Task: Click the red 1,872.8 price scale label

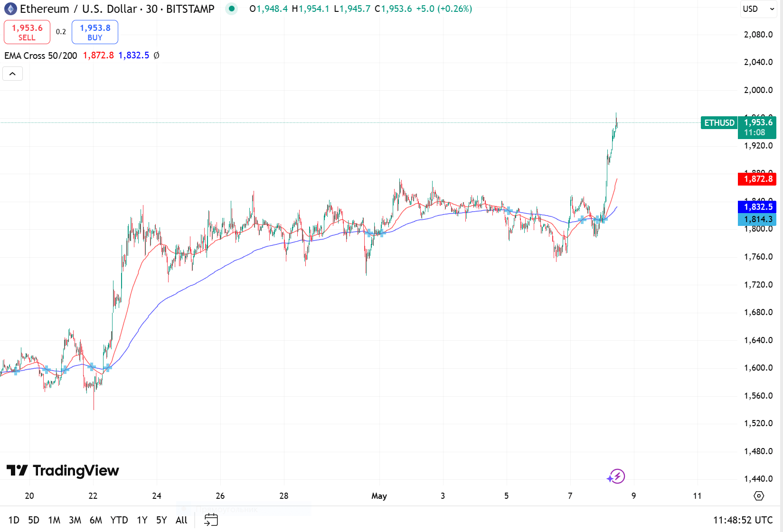Action: (x=757, y=179)
